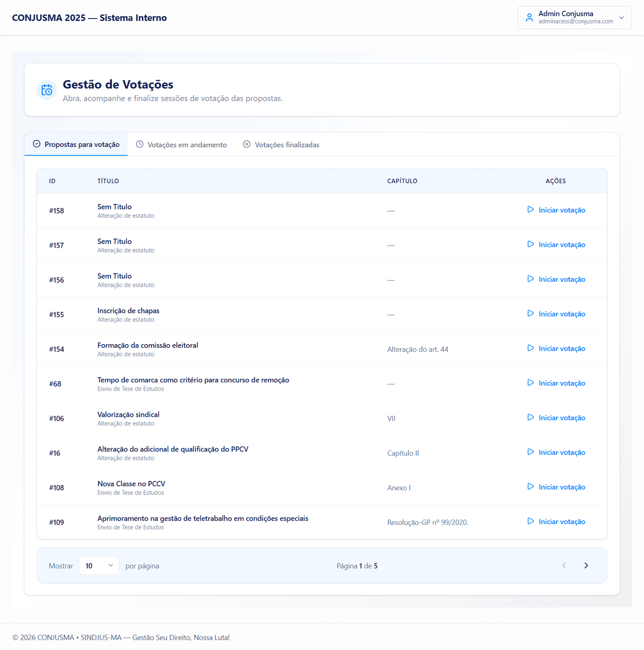Screen dimensions: 644x650
Task: Click the next page chevron arrow
Action: tap(586, 565)
